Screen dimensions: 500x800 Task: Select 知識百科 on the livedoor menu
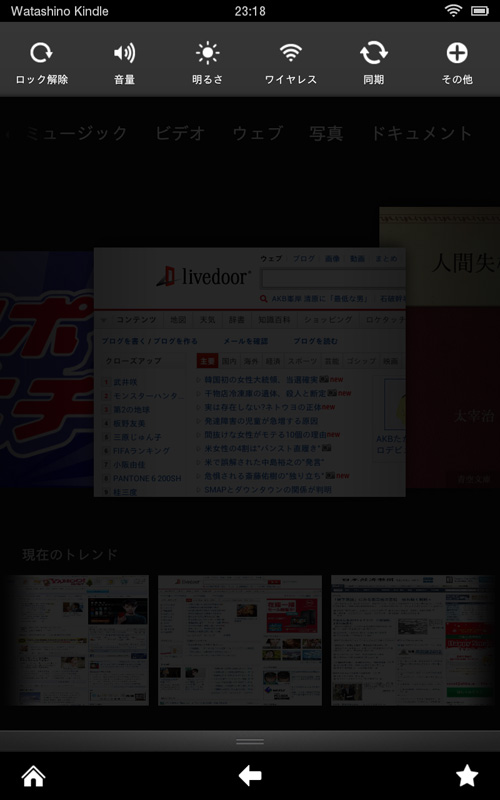274,320
